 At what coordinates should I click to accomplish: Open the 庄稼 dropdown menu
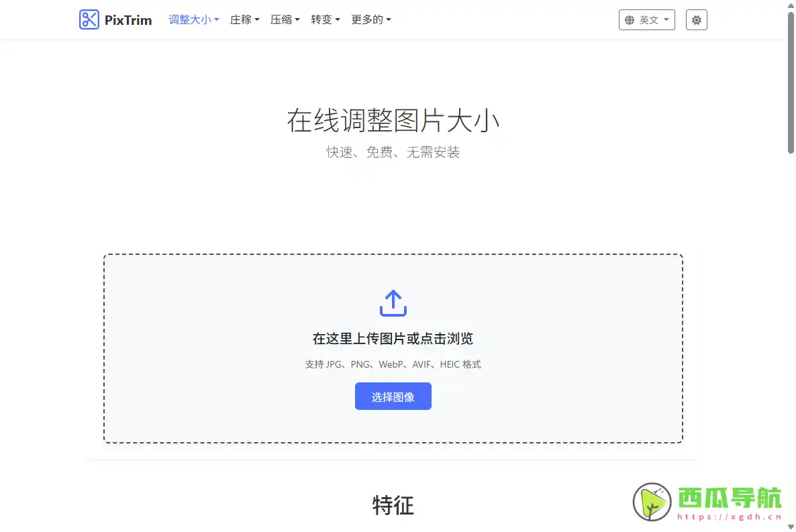click(245, 19)
